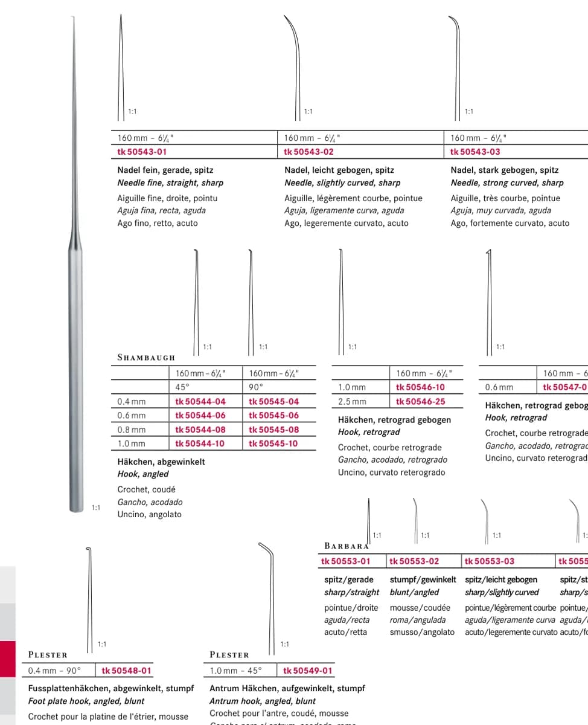
Task: Select the text "Needle, strong curved, sharp"
Action: pos(507,183)
